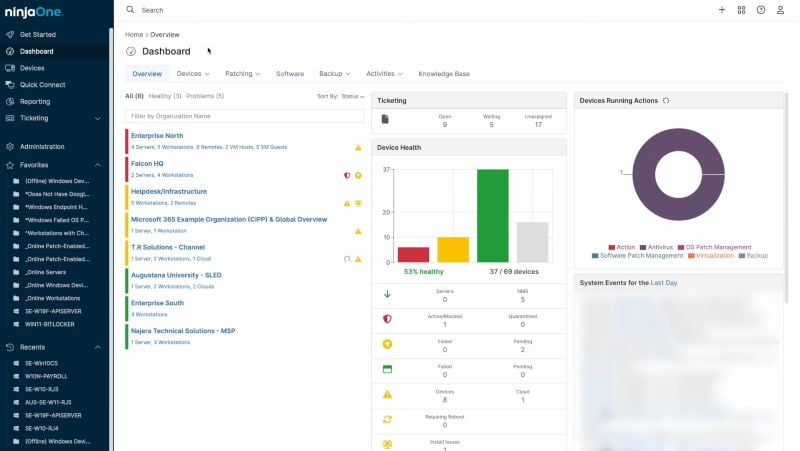
Task: Filter organizations by Healthy (3)
Action: tap(165, 96)
